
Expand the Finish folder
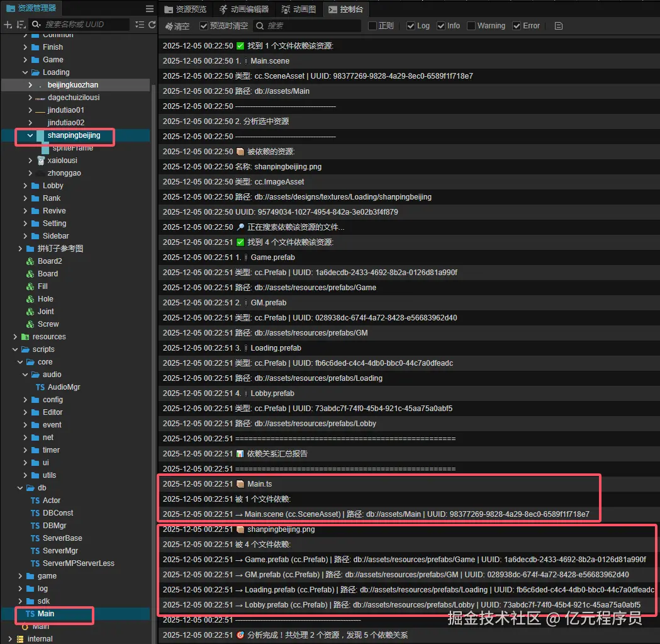(x=25, y=47)
